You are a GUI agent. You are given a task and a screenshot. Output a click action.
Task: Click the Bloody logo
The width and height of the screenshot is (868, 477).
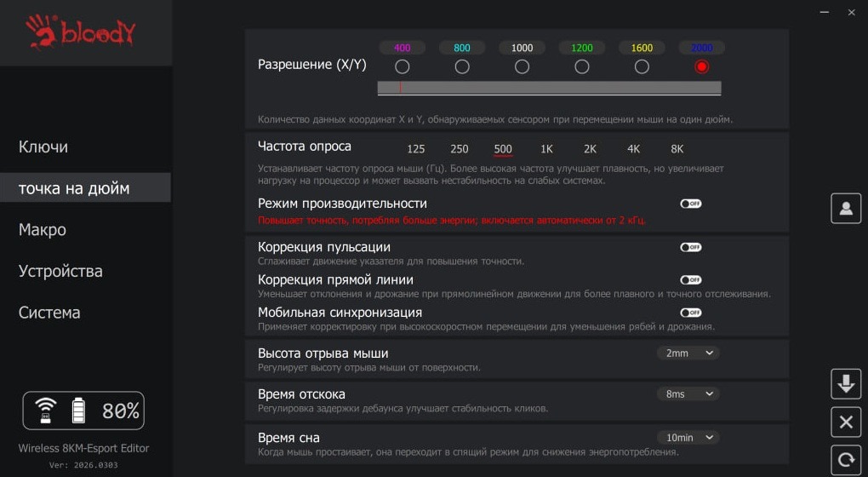(x=80, y=32)
